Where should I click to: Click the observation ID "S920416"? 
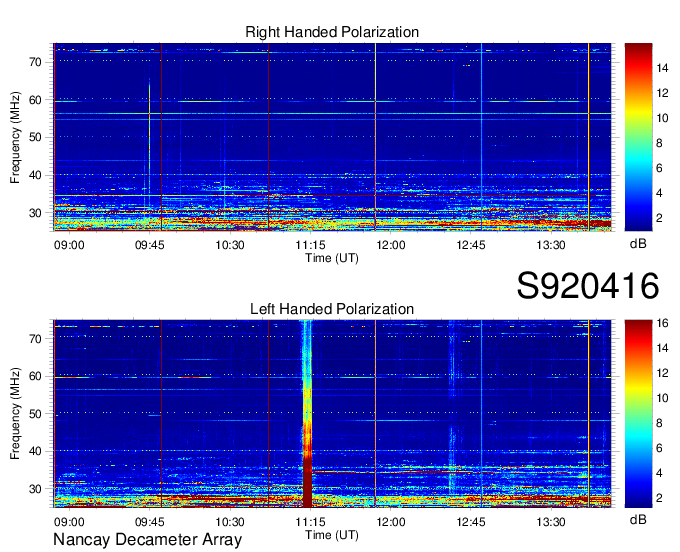(x=588, y=286)
